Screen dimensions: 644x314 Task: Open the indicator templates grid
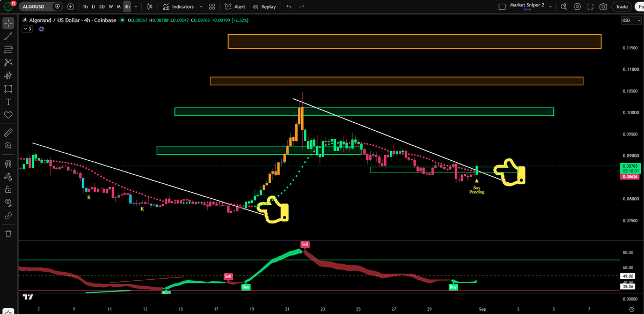[x=212, y=6]
